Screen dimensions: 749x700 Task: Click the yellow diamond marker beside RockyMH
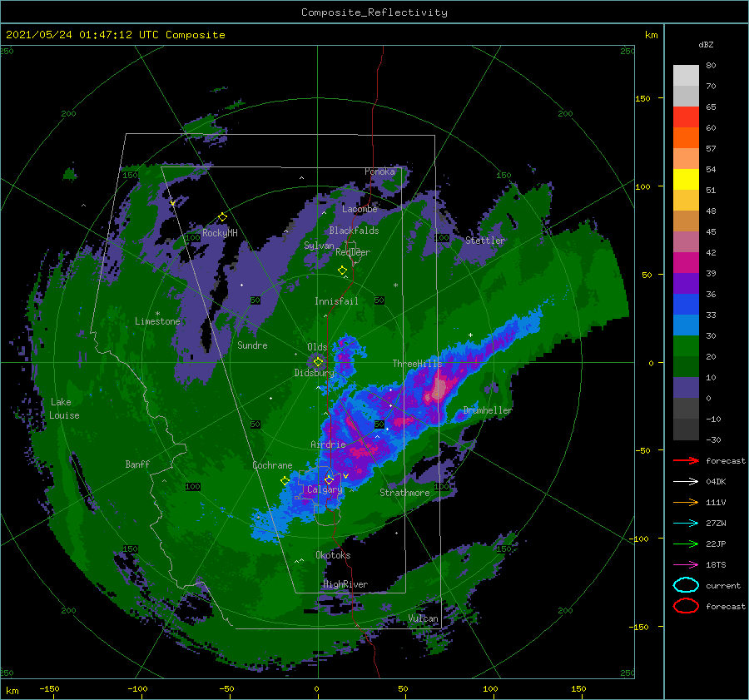pos(222,217)
